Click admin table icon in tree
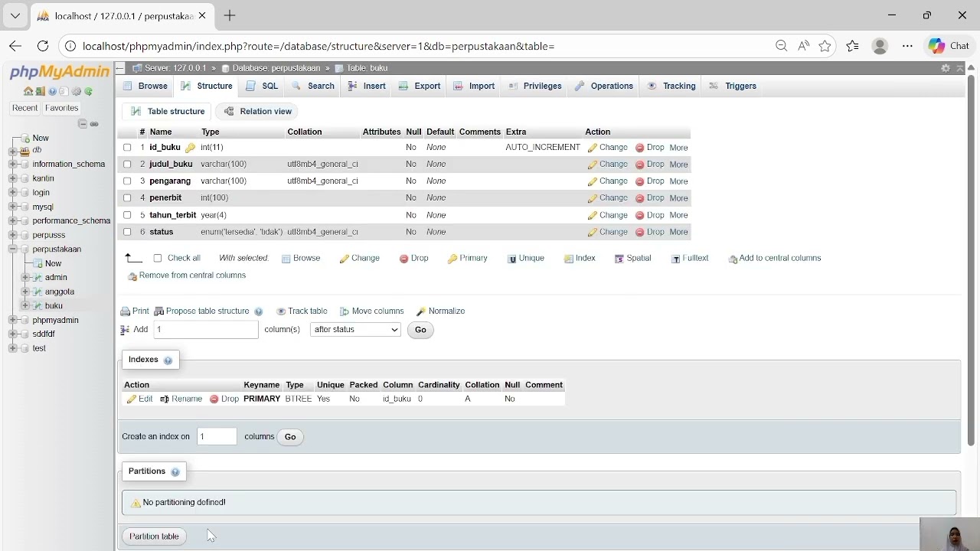 [x=36, y=278]
